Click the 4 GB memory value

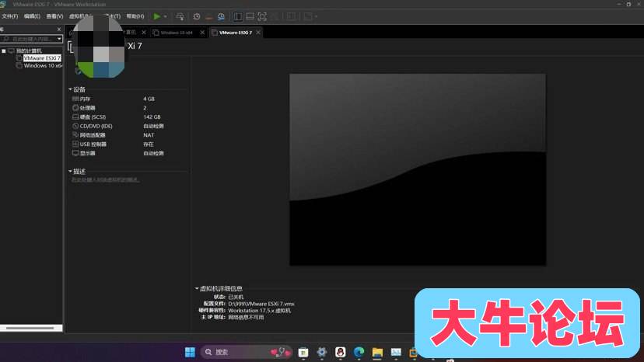point(149,99)
